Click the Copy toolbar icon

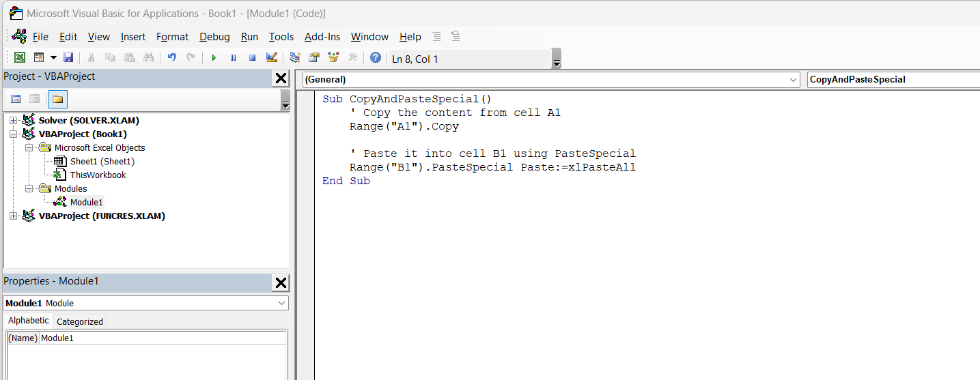pyautogui.click(x=110, y=58)
